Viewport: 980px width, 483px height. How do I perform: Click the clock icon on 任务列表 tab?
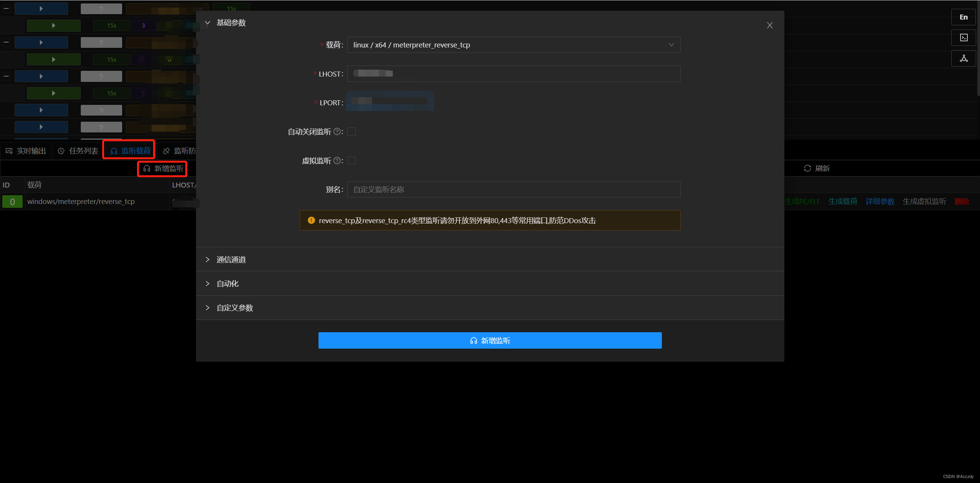pos(61,151)
